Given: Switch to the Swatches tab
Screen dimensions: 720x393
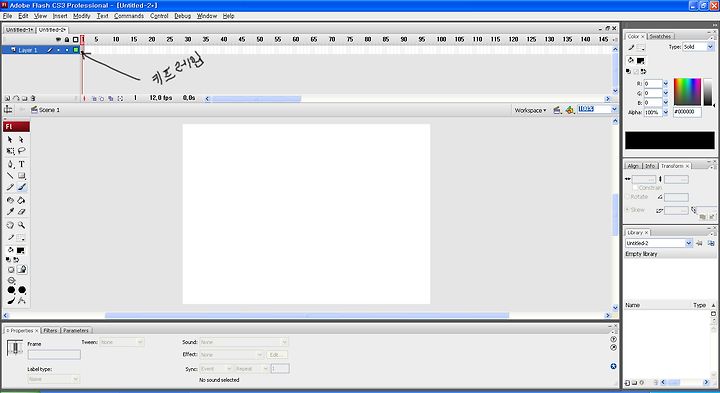Looking at the screenshot, I should coord(660,36).
